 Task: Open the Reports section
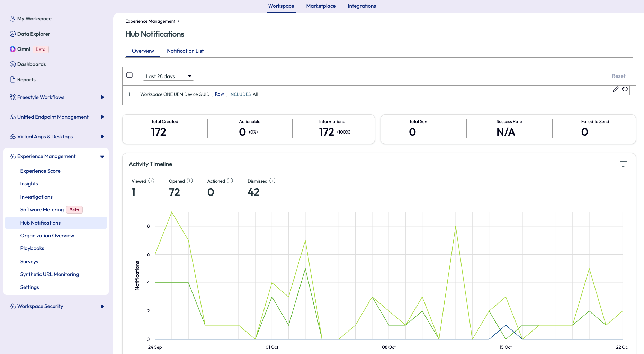pyautogui.click(x=26, y=79)
